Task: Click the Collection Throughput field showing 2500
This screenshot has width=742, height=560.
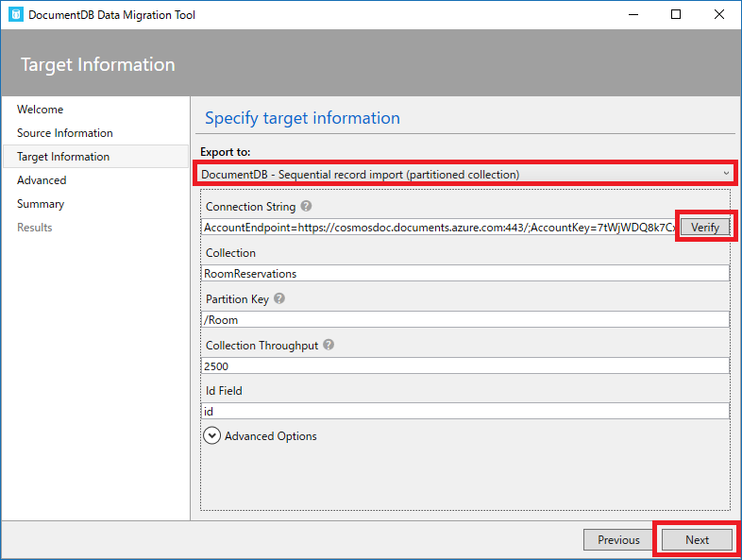Action: click(465, 365)
